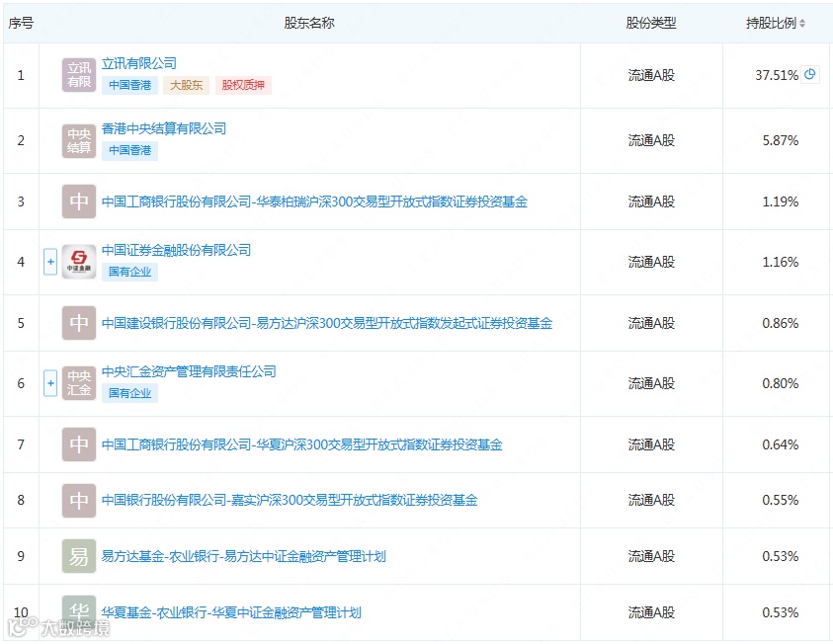
Task: Click 流通A股 in 中央汇金 row
Action: (651, 383)
